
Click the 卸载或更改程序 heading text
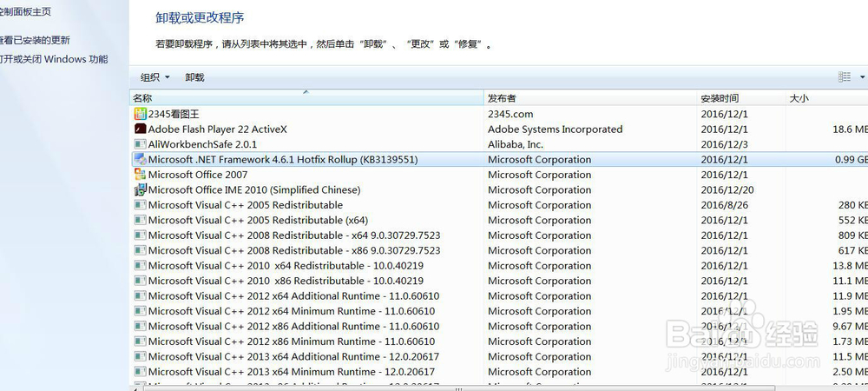tap(200, 17)
